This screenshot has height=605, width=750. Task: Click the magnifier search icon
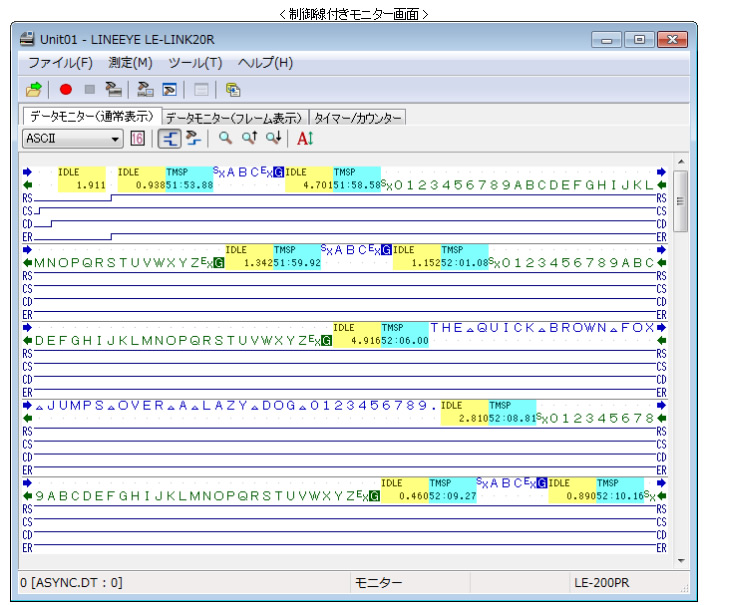[226, 139]
